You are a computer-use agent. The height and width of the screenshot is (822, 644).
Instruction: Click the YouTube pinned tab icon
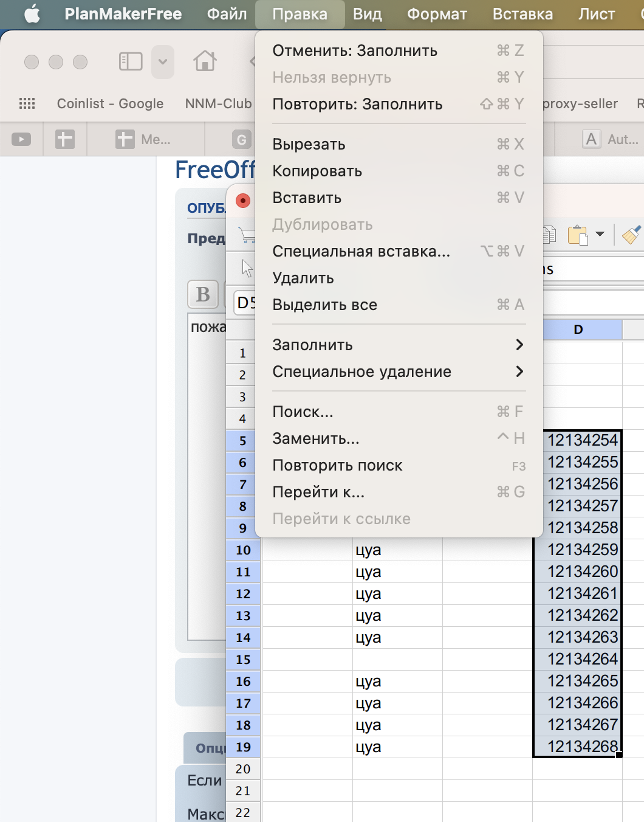[x=21, y=140]
